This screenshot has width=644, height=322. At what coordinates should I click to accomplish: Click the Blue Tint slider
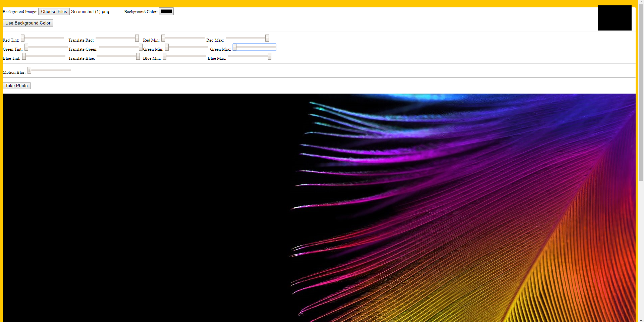44,56
